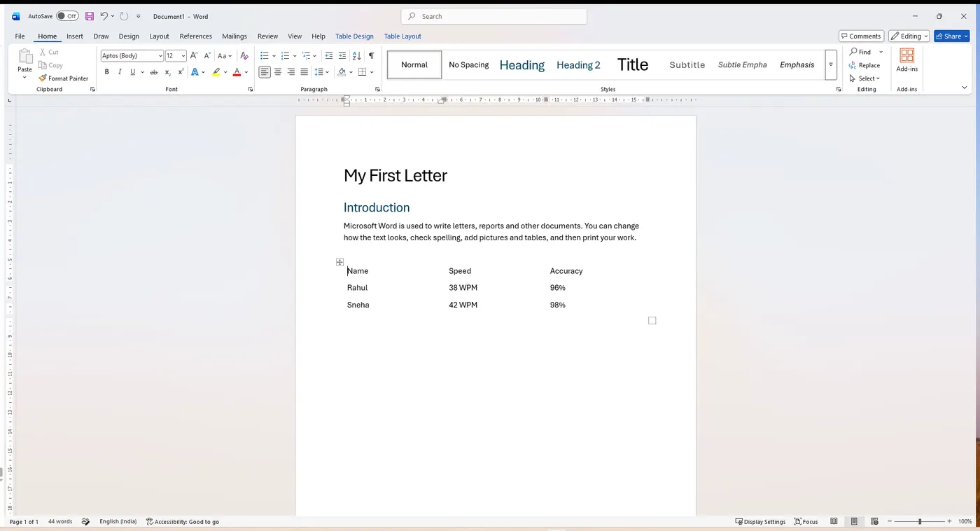Apply the Heading 2 style
This screenshot has height=531, width=980.
578,64
